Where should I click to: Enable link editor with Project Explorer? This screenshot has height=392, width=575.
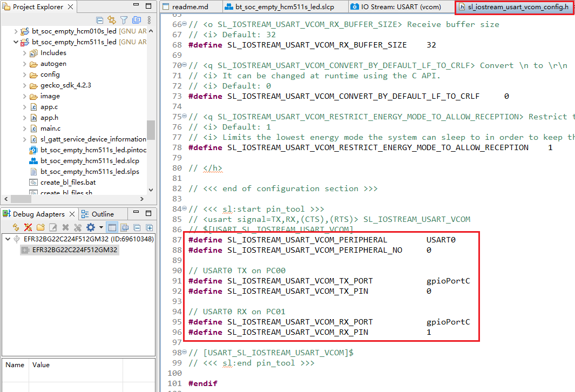tap(112, 20)
